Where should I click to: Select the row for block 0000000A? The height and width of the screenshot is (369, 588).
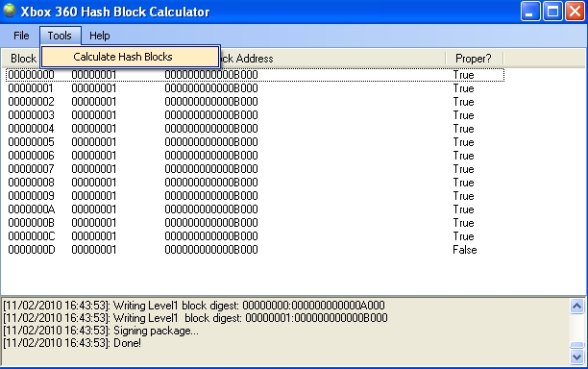(255, 209)
